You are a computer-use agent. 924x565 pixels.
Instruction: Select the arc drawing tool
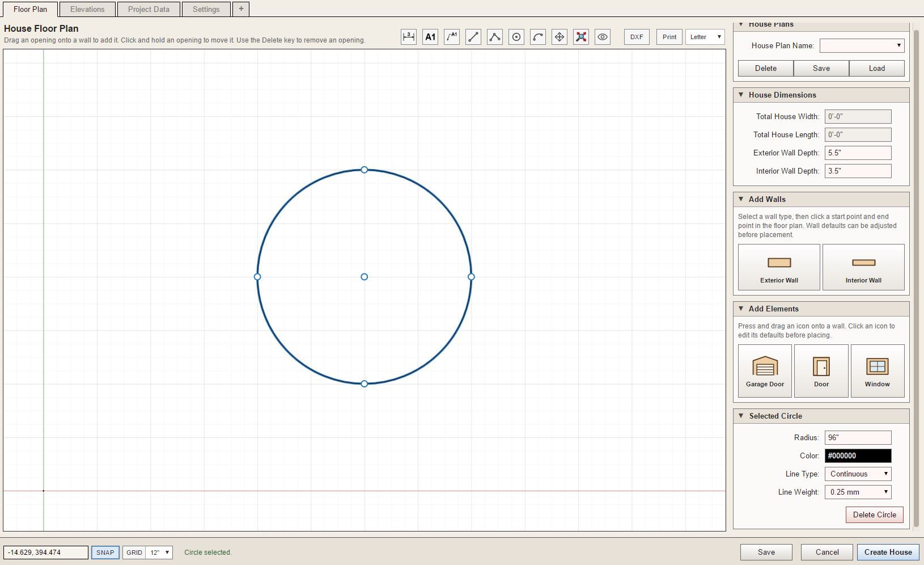click(538, 37)
